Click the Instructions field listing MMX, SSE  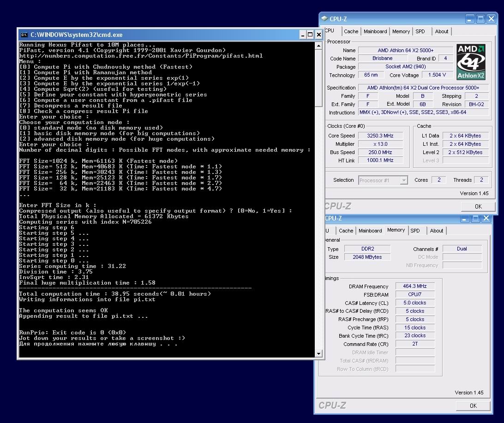pyautogui.click(x=423, y=113)
